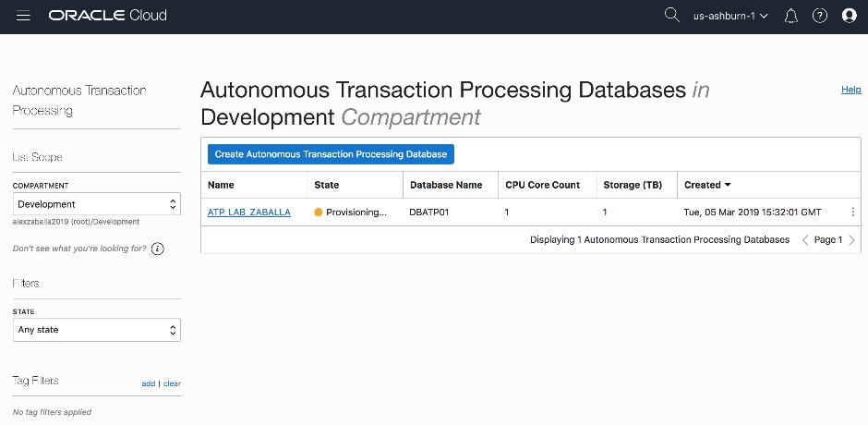Go to the previous page arrow
868x425 pixels.
click(805, 240)
